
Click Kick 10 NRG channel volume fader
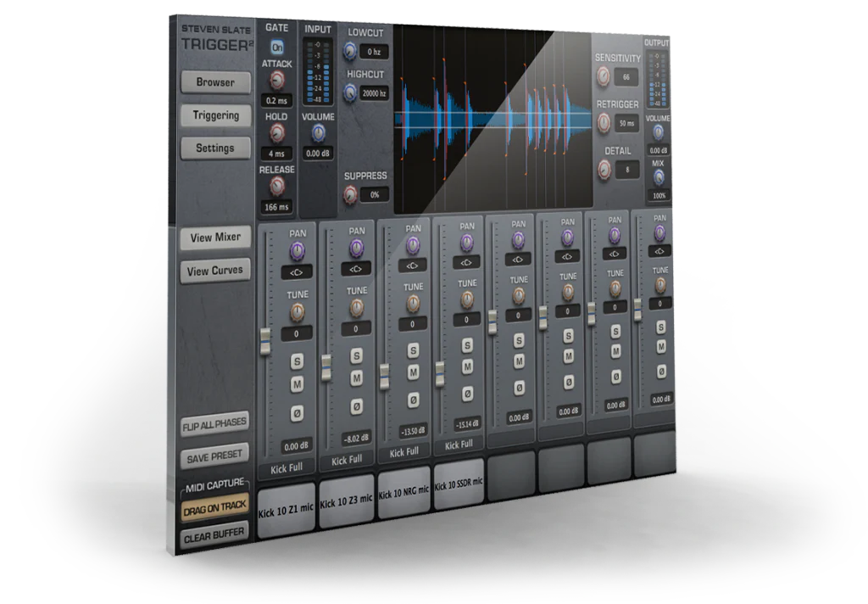point(384,377)
